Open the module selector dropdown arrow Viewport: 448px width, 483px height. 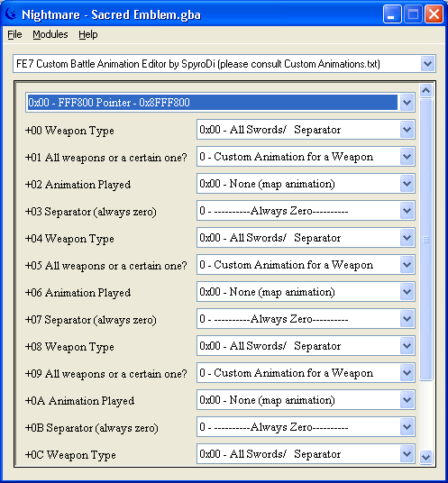click(427, 64)
